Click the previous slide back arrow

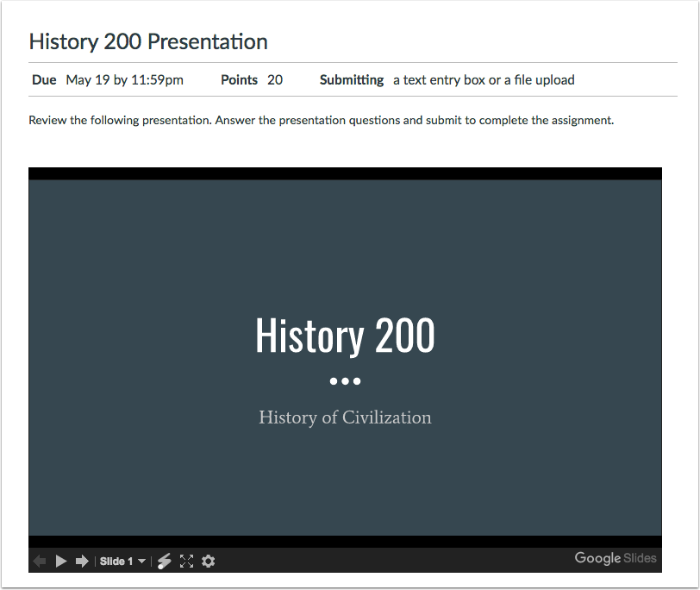(x=40, y=561)
